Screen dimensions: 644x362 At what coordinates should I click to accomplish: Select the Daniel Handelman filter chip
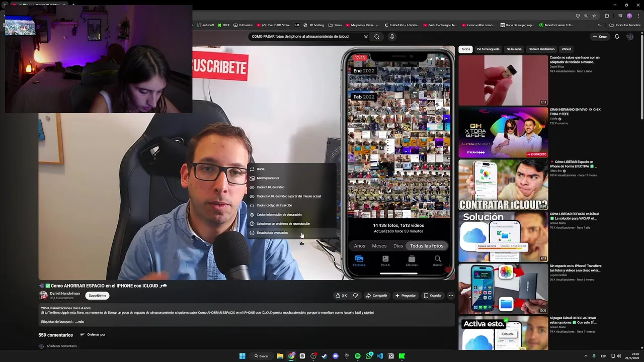(x=541, y=49)
